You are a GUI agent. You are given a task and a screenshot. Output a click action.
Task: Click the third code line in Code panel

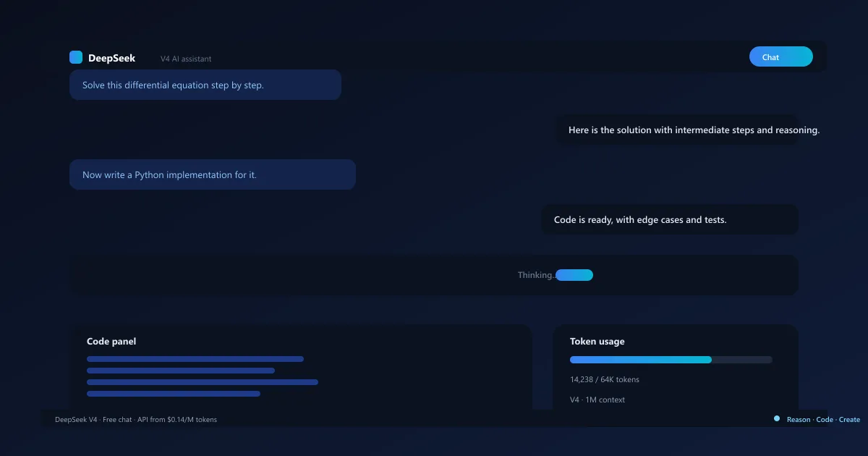(203, 382)
